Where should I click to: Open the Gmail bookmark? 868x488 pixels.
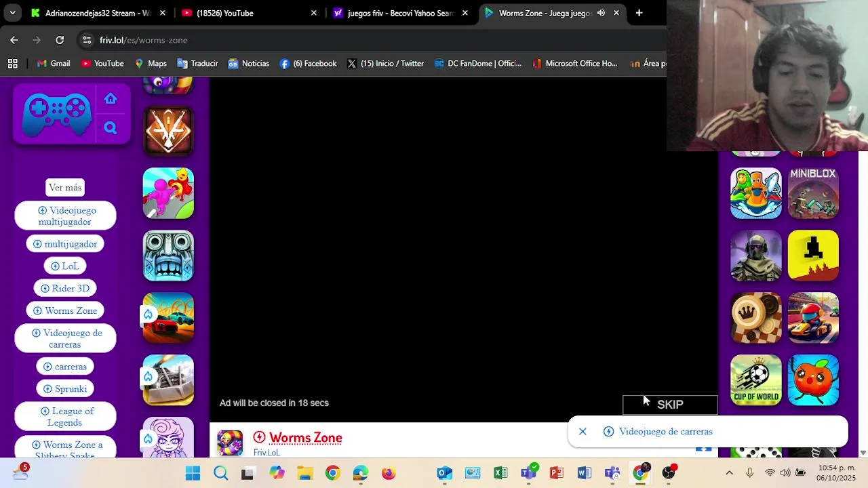[x=54, y=64]
